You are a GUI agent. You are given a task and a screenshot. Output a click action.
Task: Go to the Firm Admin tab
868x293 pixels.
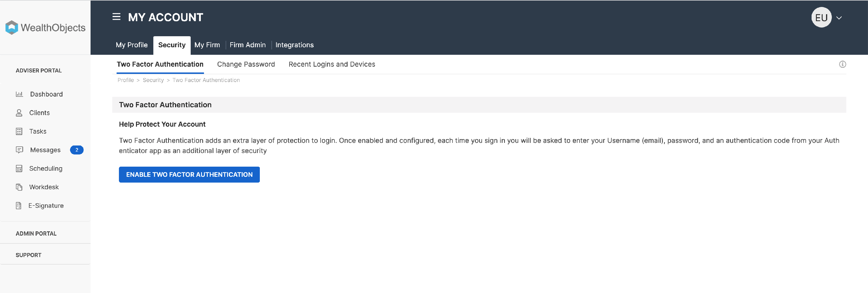(248, 45)
